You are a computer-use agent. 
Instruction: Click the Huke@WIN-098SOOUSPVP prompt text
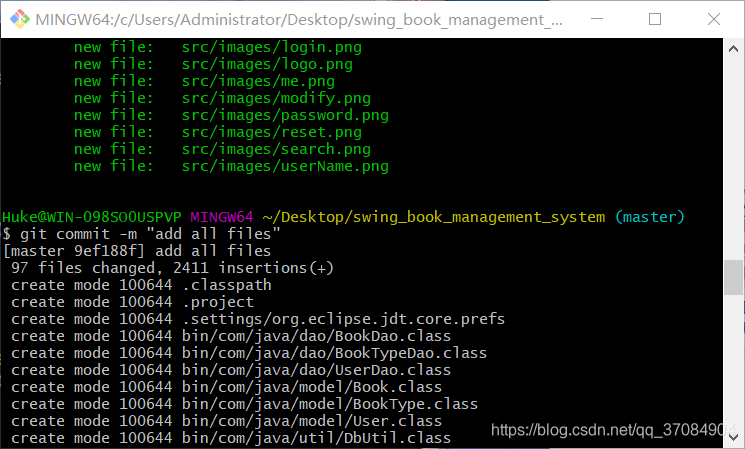click(x=92, y=217)
